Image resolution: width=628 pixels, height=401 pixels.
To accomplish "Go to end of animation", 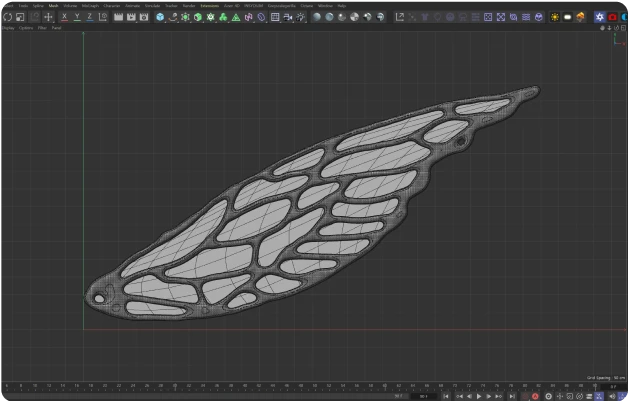I will [x=512, y=397].
